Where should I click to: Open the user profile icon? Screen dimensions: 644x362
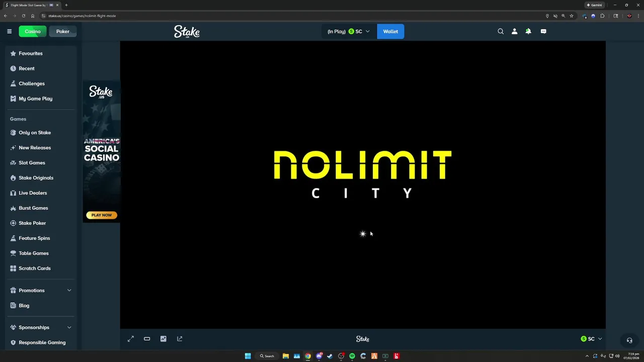[x=514, y=31]
